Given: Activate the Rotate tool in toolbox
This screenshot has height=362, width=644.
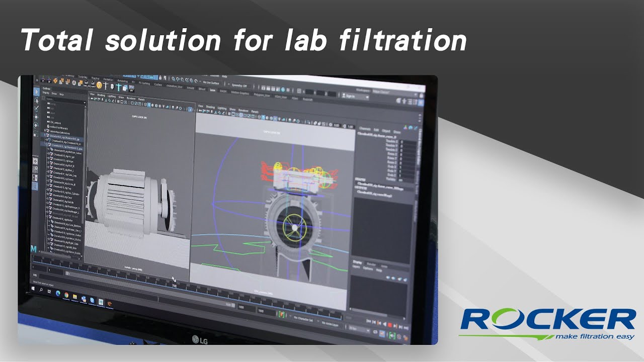Looking at the screenshot, I should pyautogui.click(x=36, y=125).
